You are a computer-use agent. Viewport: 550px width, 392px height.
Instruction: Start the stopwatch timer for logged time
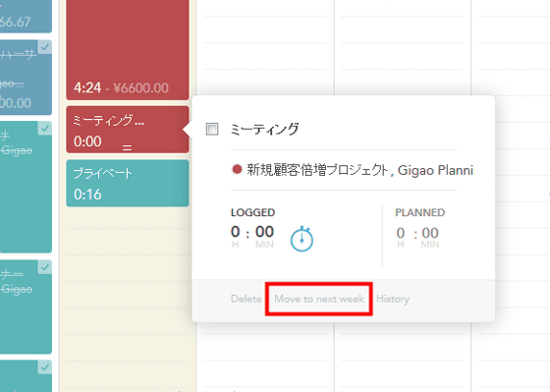(x=302, y=240)
